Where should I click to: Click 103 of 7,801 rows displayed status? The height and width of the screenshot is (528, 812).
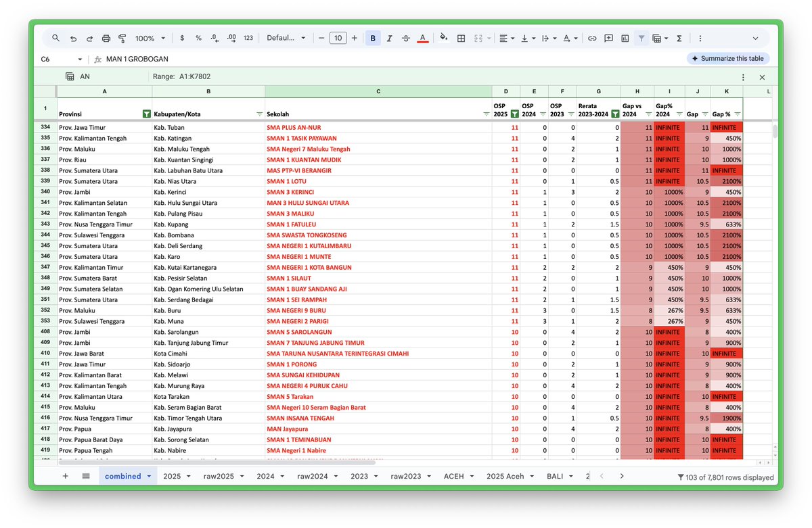725,477
